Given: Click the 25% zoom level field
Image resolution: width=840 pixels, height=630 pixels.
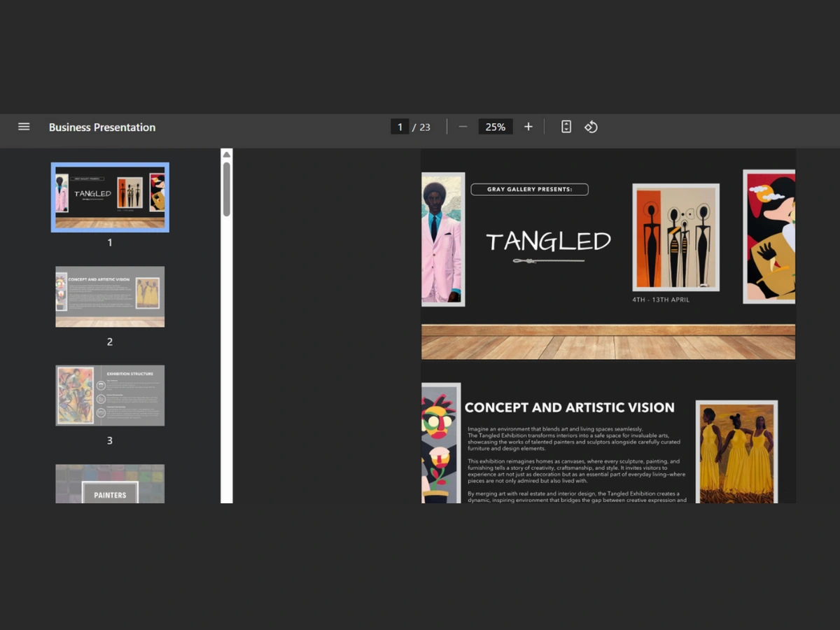Looking at the screenshot, I should point(496,127).
